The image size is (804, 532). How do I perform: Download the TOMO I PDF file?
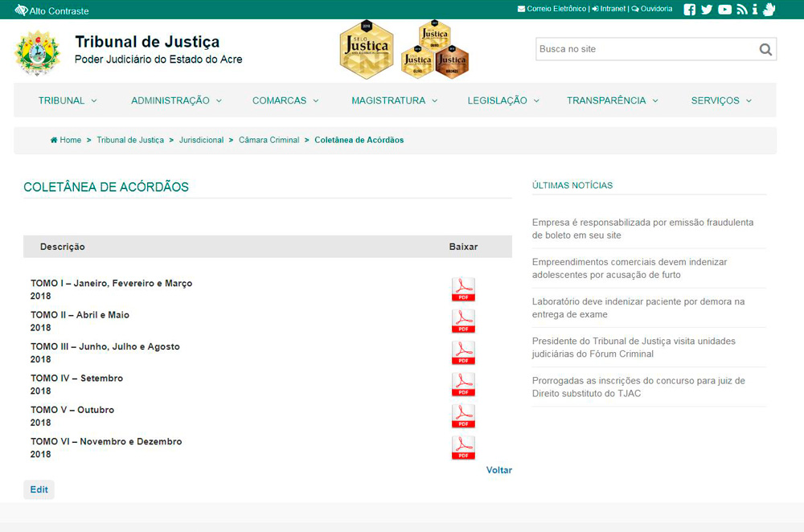[463, 289]
